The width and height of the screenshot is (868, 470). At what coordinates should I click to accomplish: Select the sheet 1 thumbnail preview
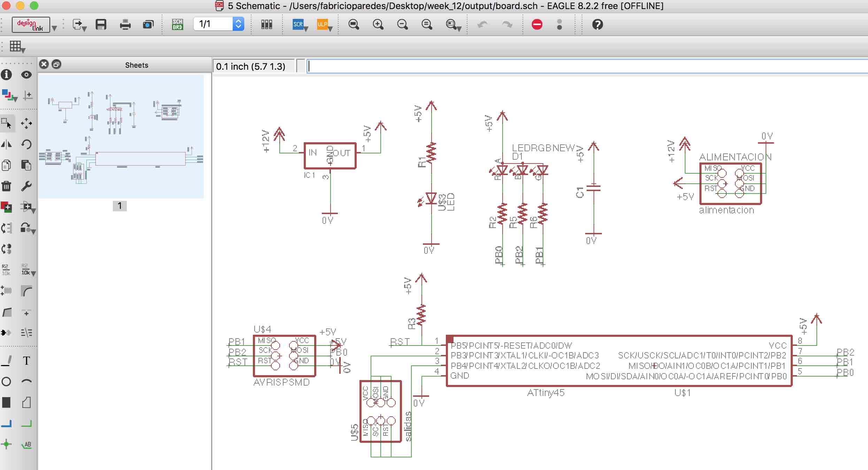(x=121, y=137)
